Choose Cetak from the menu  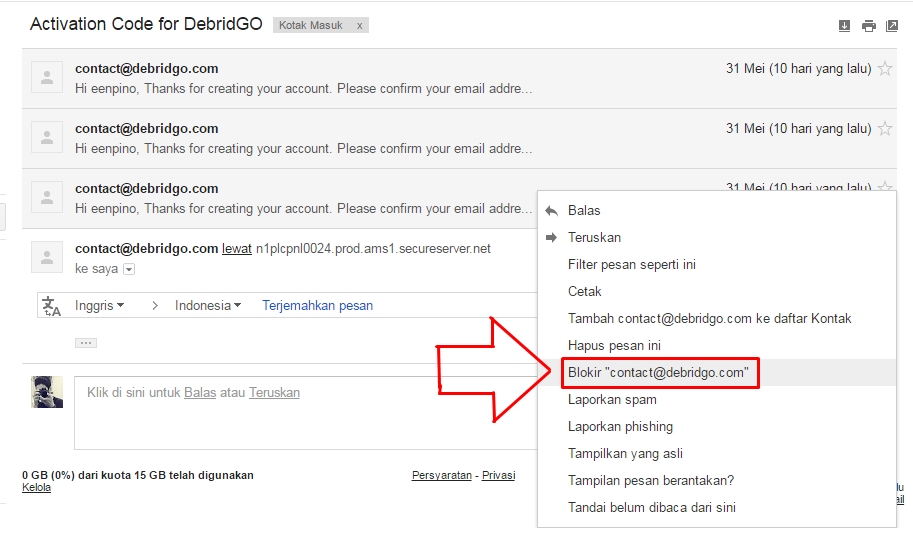click(x=716, y=291)
